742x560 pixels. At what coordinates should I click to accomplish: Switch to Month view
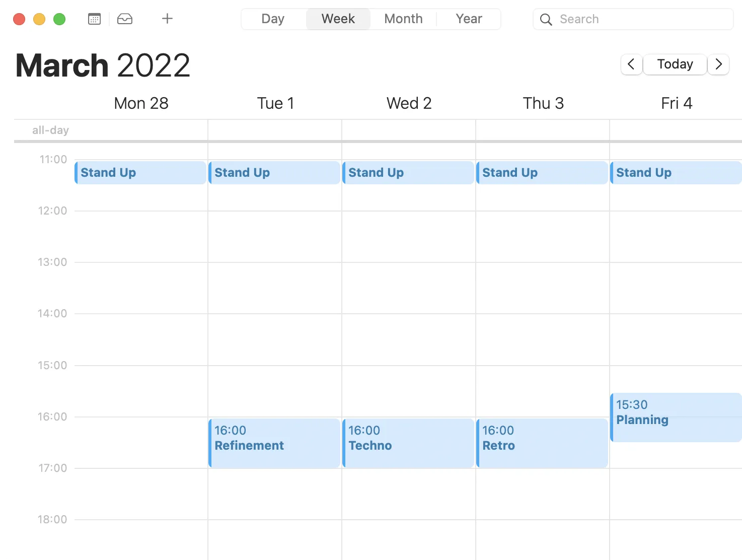click(403, 19)
